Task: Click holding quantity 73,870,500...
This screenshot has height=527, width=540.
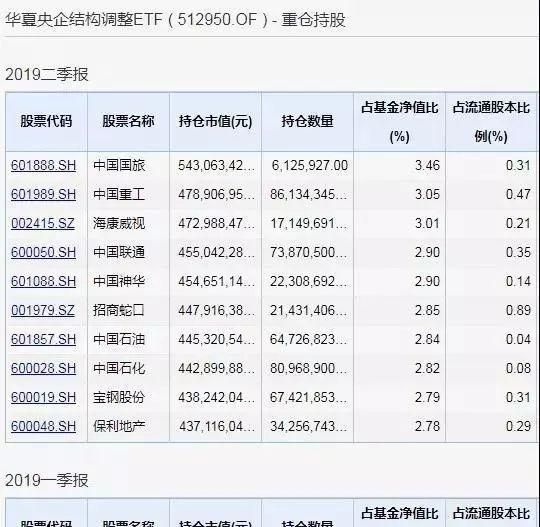Action: [x=308, y=252]
